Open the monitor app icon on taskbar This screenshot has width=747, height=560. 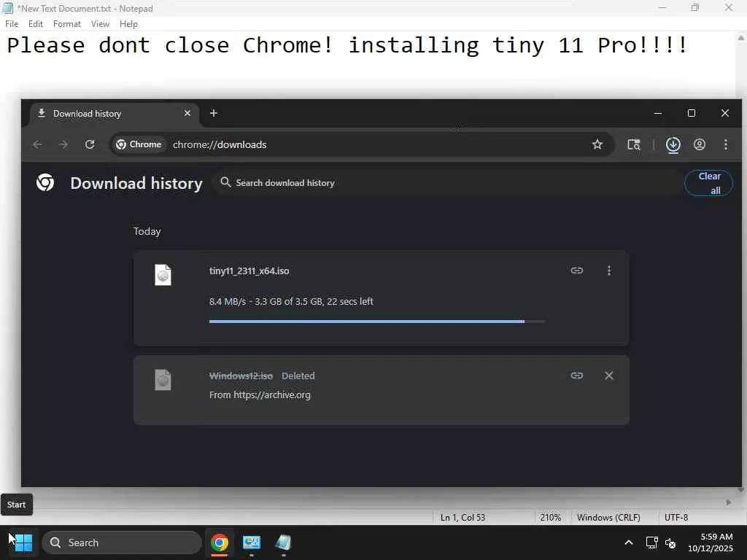pyautogui.click(x=252, y=542)
